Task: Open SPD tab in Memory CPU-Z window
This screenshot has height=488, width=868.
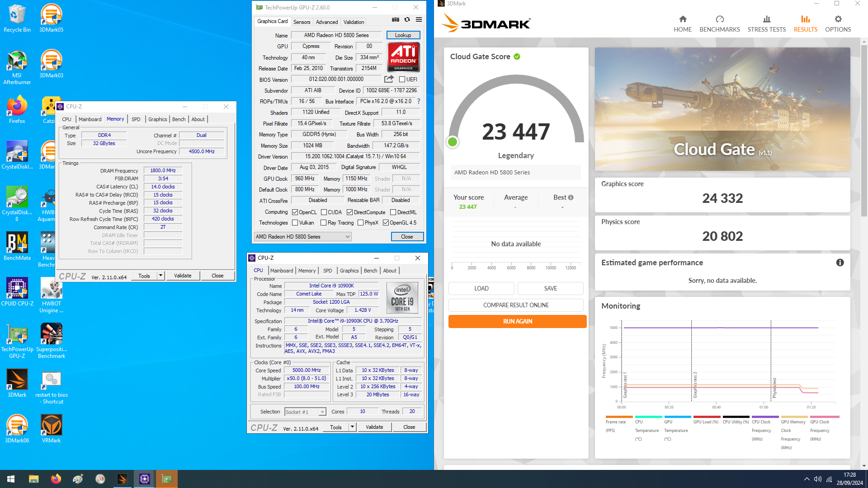Action: (x=136, y=119)
